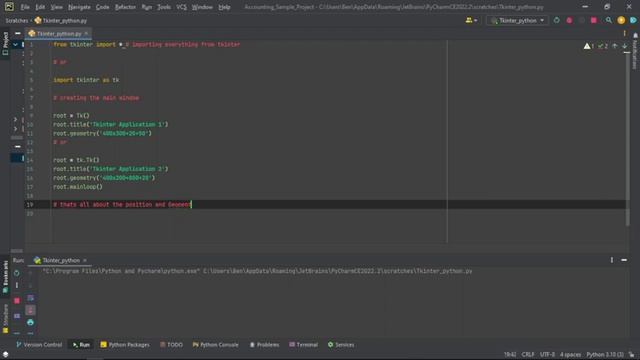Click CRLF line separator in status bar

click(528, 354)
